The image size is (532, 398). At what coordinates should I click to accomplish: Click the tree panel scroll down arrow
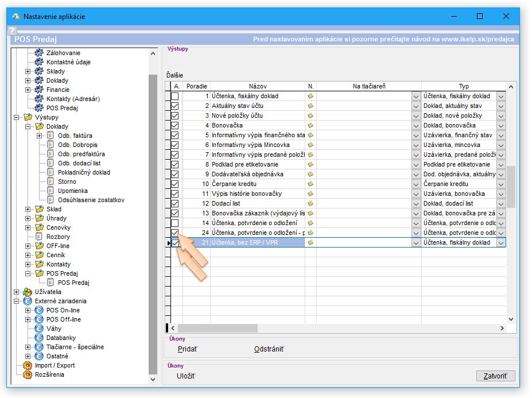tap(153, 379)
